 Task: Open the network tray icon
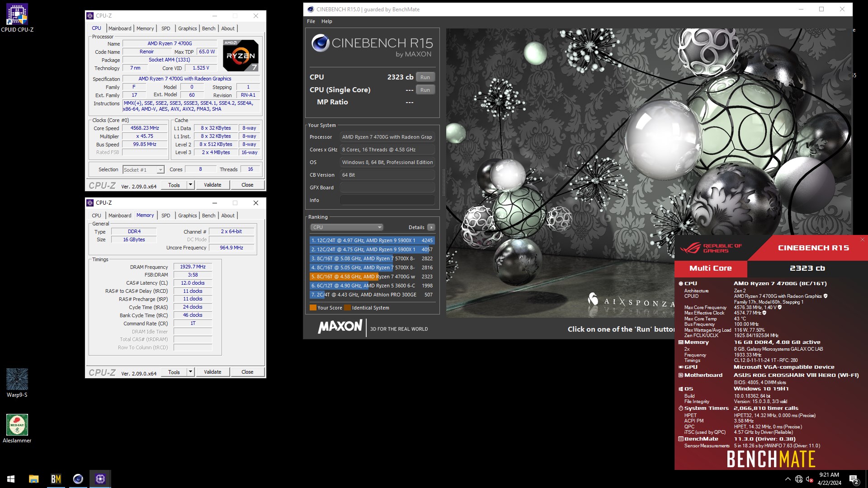point(799,479)
